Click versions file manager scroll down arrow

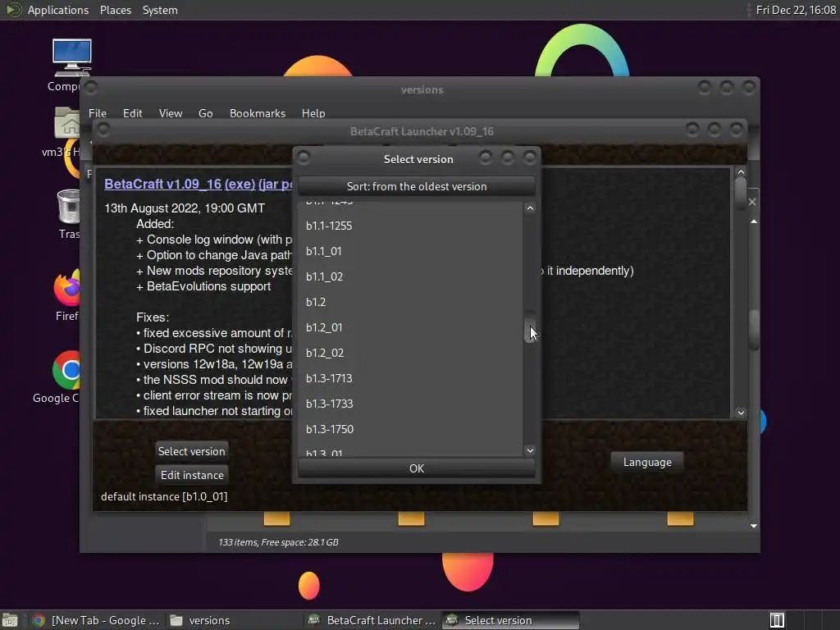click(754, 526)
